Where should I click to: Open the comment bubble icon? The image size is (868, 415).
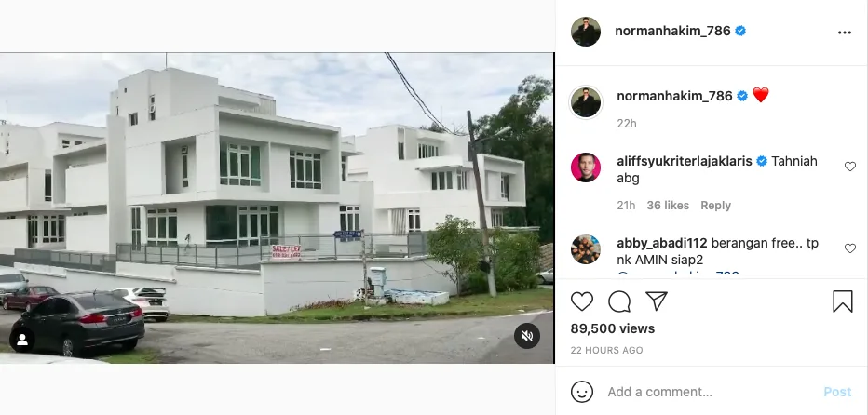tap(619, 301)
